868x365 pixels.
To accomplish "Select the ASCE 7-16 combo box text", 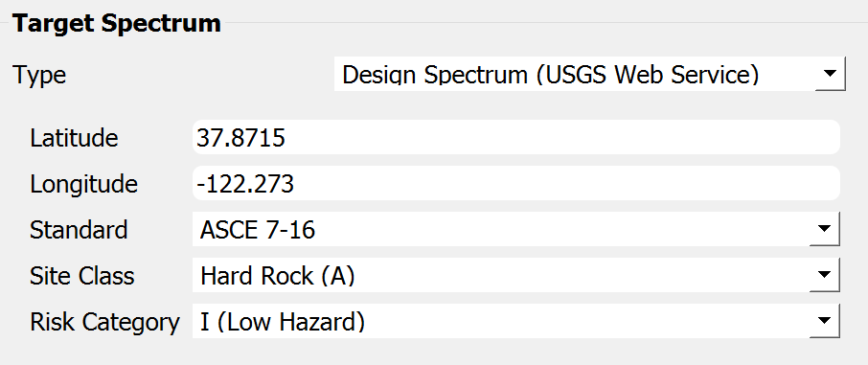I will [x=258, y=229].
